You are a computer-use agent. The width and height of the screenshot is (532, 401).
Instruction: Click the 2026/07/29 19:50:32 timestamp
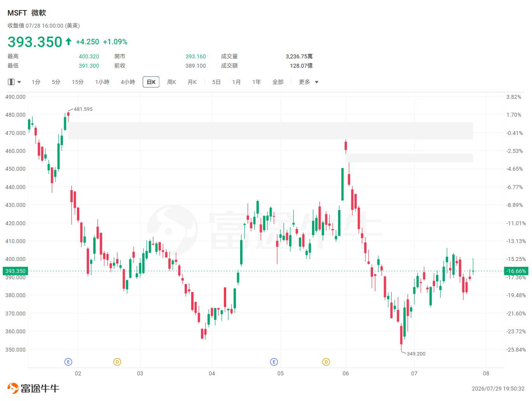click(x=498, y=389)
